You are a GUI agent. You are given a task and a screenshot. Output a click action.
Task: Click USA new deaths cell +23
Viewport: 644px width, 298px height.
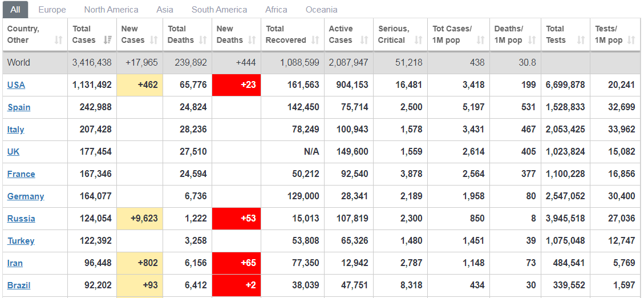coord(237,85)
